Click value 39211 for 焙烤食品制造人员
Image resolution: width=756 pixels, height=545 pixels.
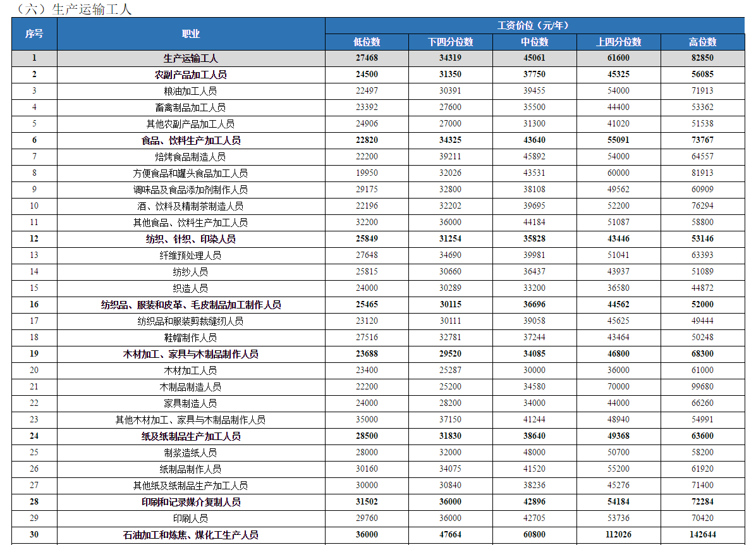pos(450,156)
